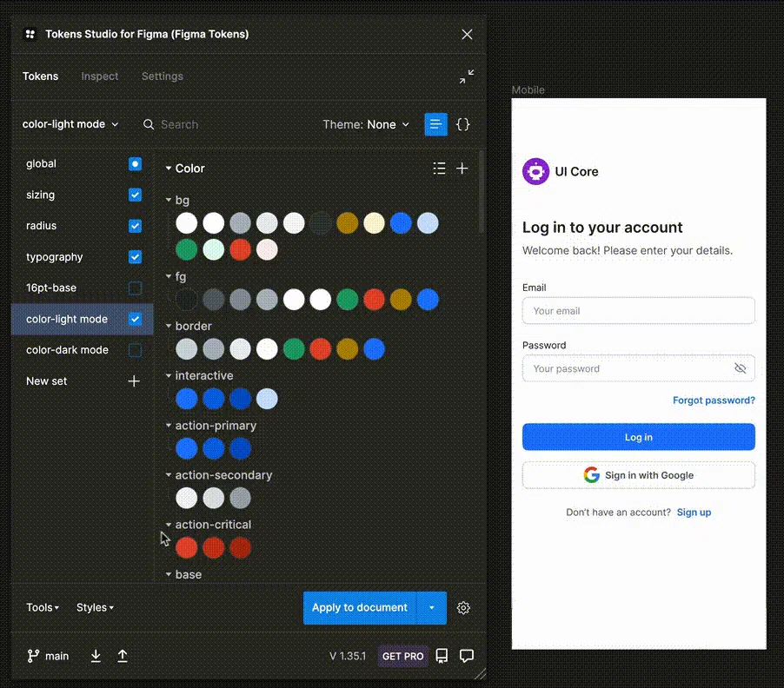Uncheck the radius token set
This screenshot has width=784, height=688.
135,226
